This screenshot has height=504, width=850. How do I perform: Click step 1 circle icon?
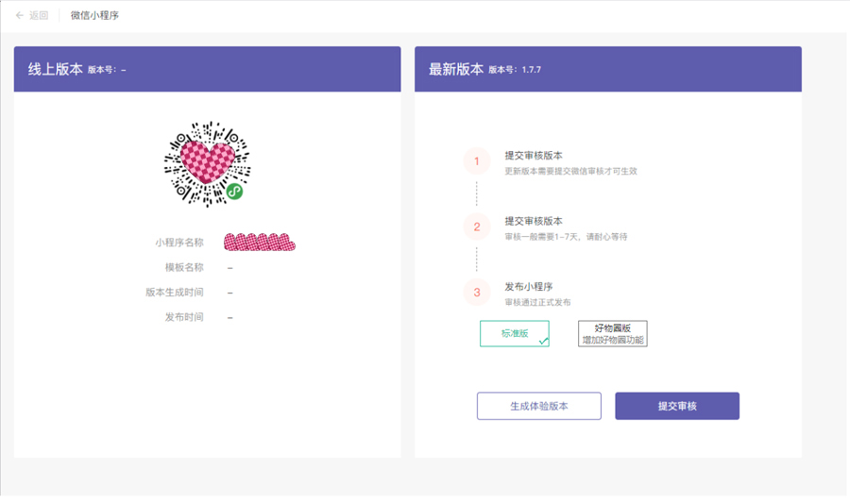[477, 161]
